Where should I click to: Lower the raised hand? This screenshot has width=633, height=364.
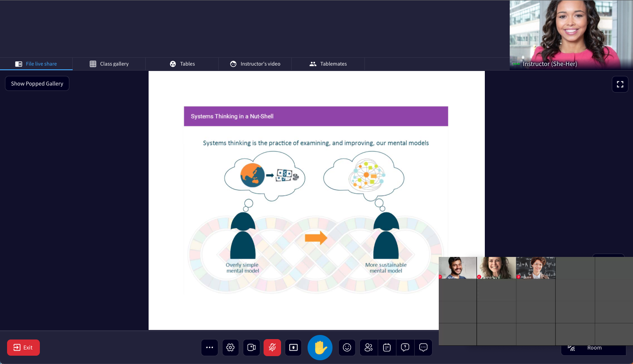click(x=320, y=347)
